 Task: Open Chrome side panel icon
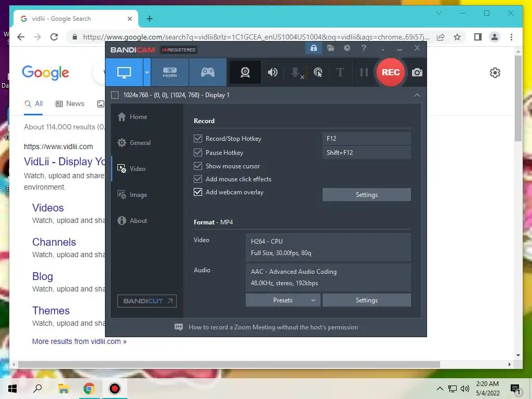(x=478, y=37)
